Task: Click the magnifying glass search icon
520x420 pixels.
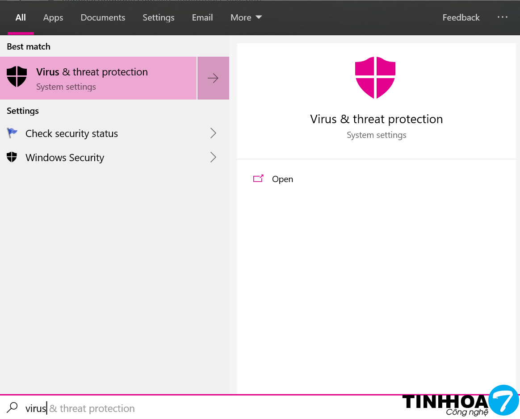Action: click(x=13, y=408)
